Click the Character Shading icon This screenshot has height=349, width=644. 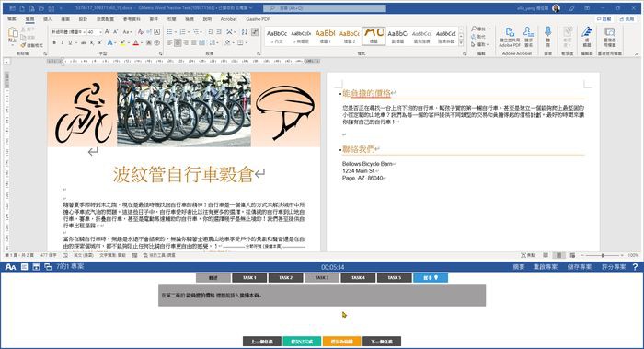tap(149, 42)
